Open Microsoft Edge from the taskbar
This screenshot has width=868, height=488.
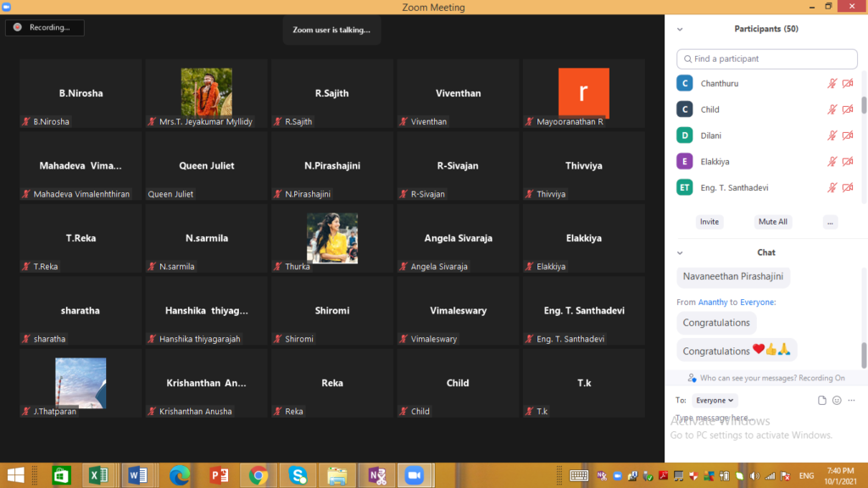179,475
